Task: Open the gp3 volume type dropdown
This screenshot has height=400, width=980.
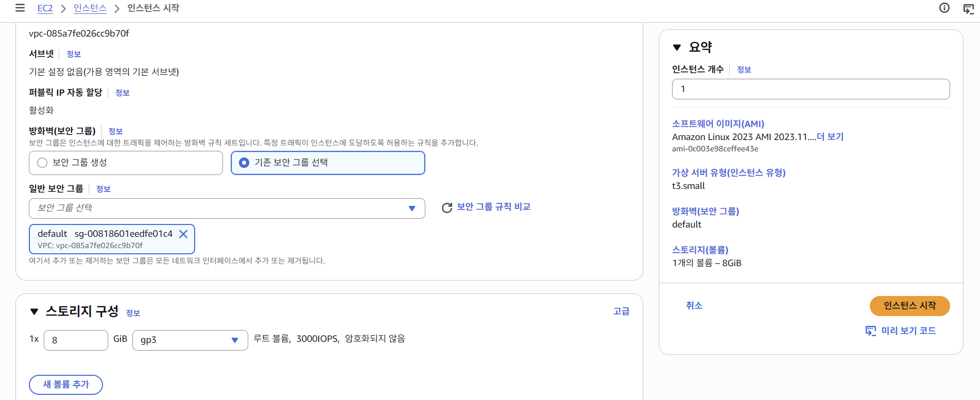Action: (x=190, y=340)
